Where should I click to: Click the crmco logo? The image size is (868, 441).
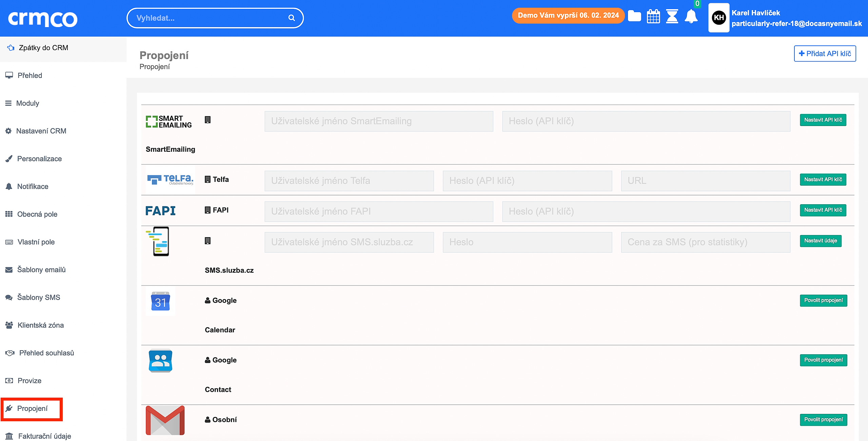(43, 19)
